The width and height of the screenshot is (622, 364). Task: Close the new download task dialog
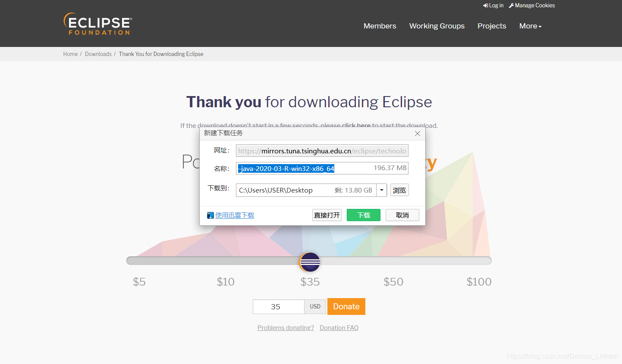(417, 134)
